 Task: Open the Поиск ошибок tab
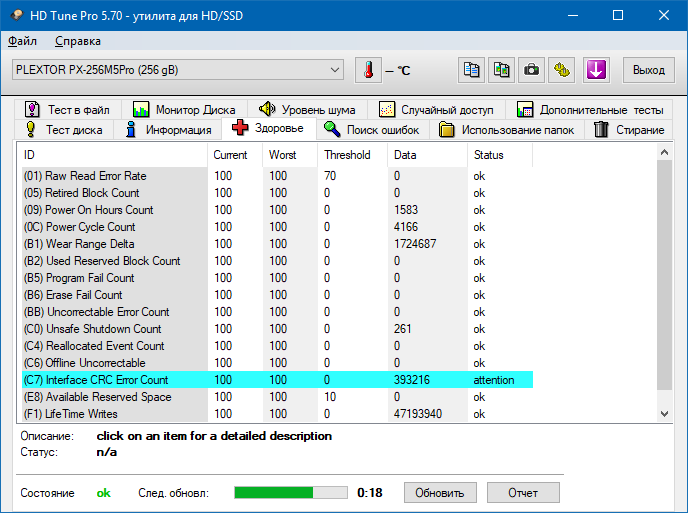(x=375, y=130)
